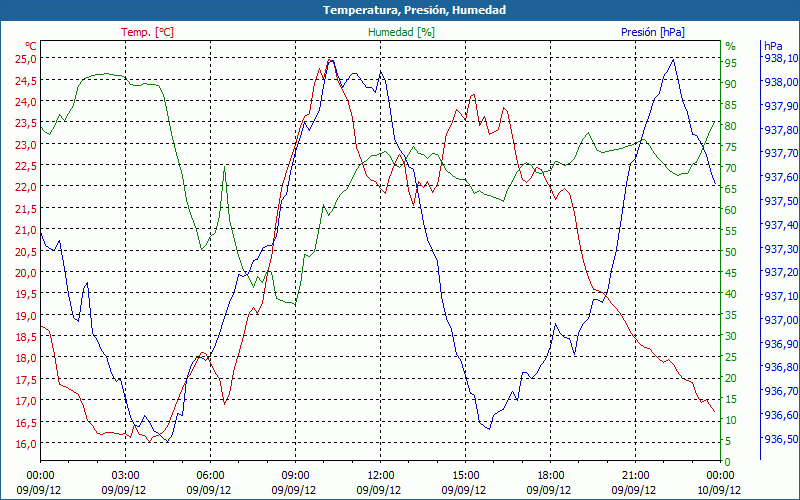Click the '23,0' temperature axis value
This screenshot has height=500, width=800.
tap(25, 144)
